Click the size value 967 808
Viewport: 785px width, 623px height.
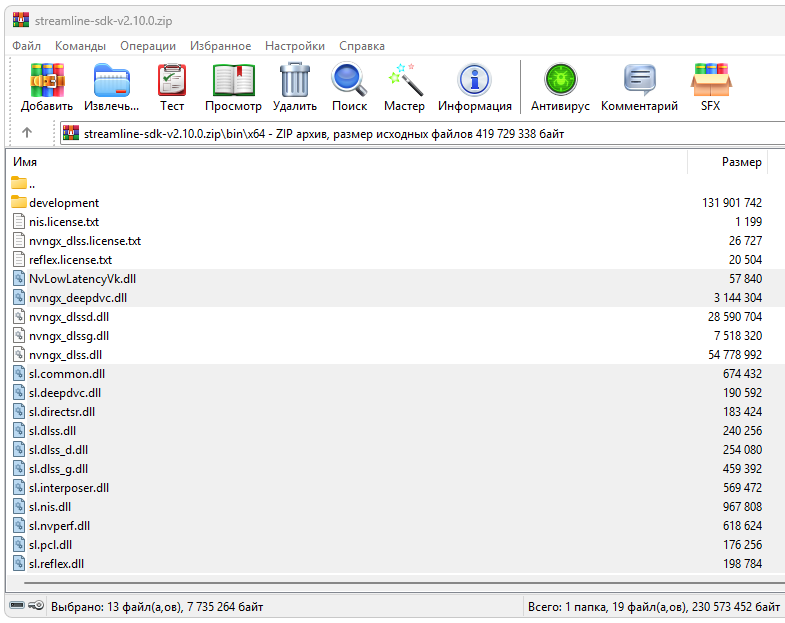point(742,507)
